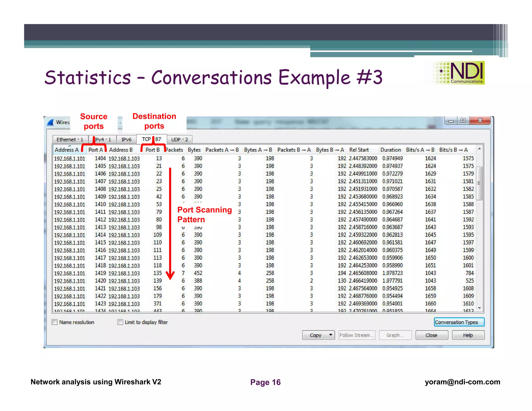Select row with source port 1409
The width and height of the screenshot is (532, 411).
pyautogui.click(x=264, y=197)
